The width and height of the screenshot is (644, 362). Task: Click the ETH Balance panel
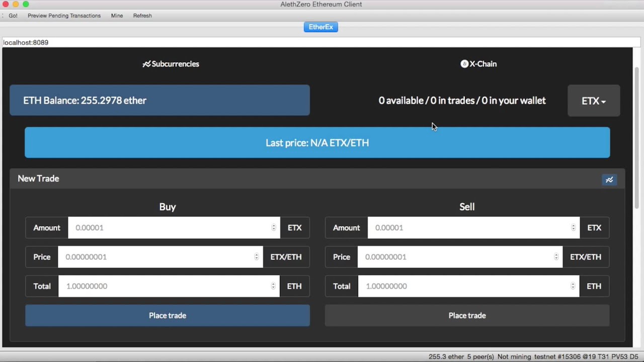pyautogui.click(x=159, y=100)
